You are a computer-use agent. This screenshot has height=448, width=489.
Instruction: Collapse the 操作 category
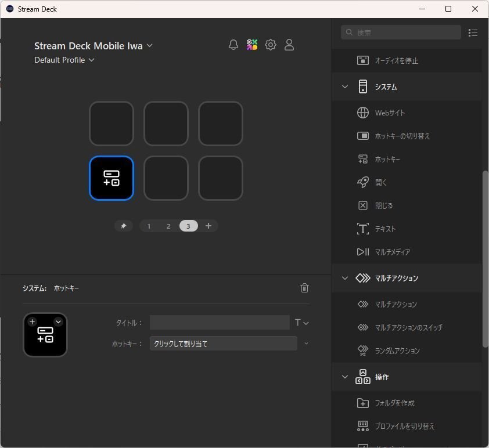344,377
